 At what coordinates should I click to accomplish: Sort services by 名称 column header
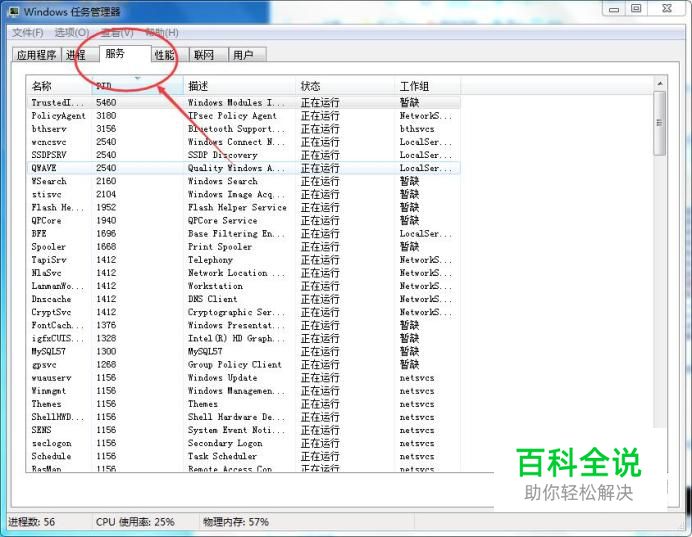pos(59,86)
